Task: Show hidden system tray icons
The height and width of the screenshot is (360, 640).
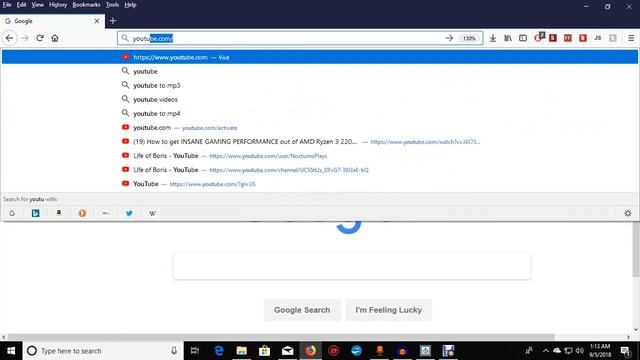Action: pyautogui.click(x=546, y=351)
